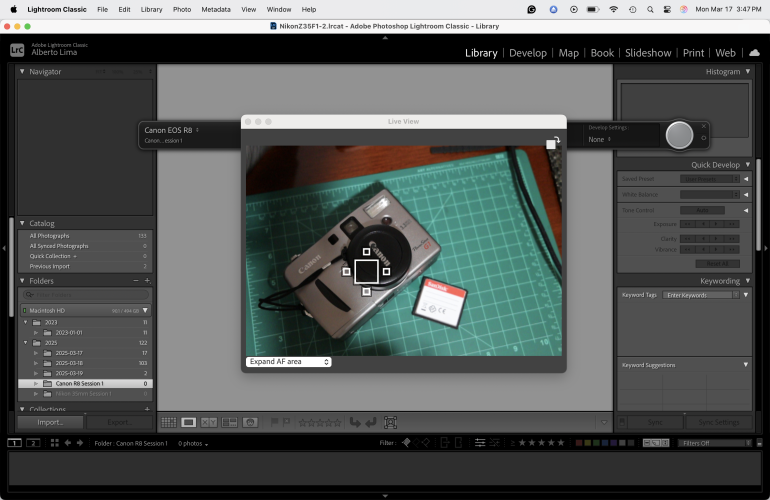This screenshot has height=500, width=770.
Task: Switch to the Map module
Action: click(x=569, y=53)
